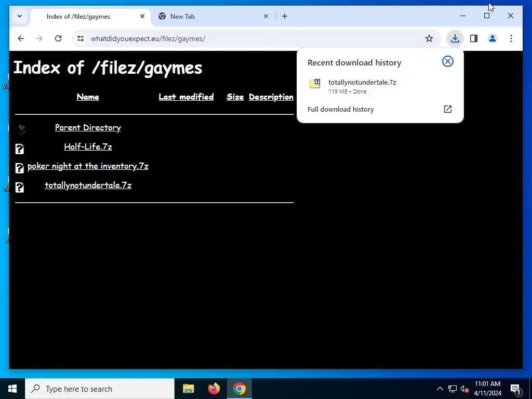This screenshot has height=399, width=532.
Task: Open the Parent Directory link
Action: 88,128
